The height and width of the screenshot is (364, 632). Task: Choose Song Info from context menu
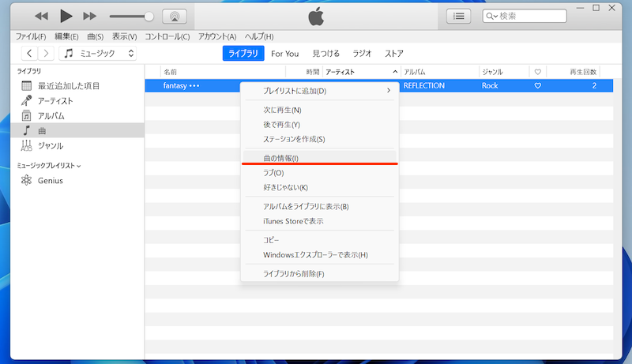click(280, 158)
